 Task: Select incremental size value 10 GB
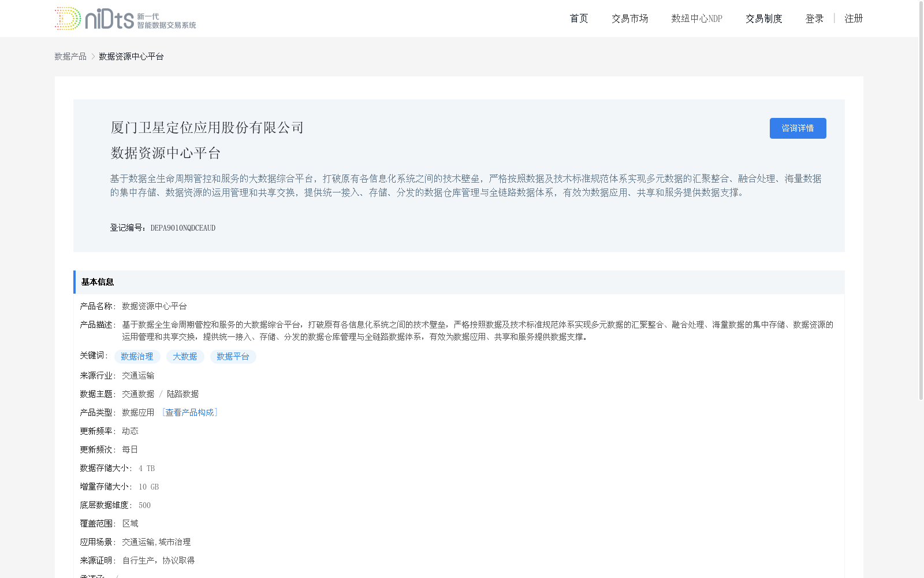click(148, 487)
